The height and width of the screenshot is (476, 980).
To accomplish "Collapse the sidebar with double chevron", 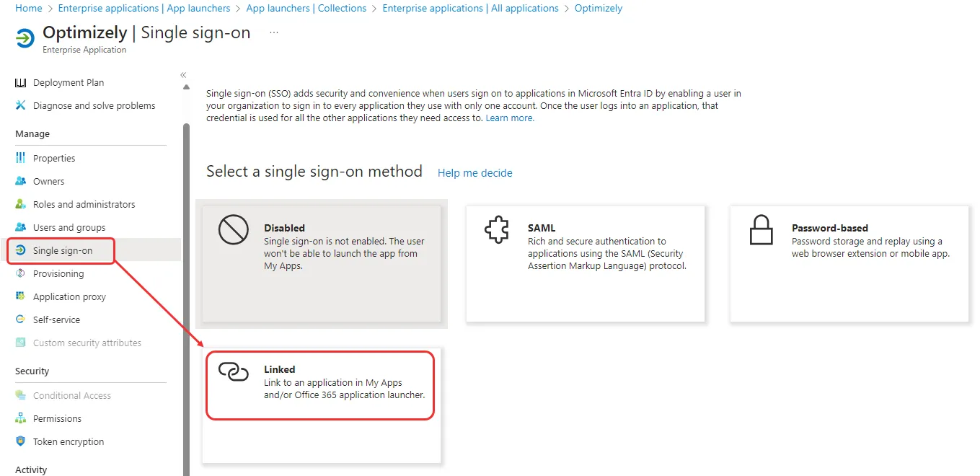I will [x=183, y=75].
